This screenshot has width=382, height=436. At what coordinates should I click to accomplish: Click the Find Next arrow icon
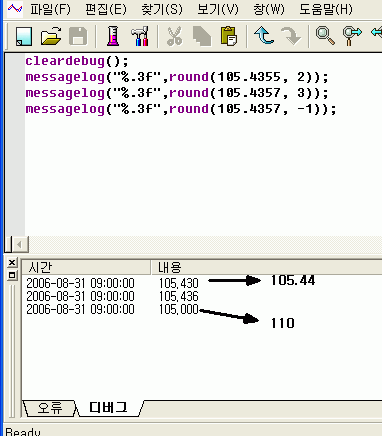(352, 36)
